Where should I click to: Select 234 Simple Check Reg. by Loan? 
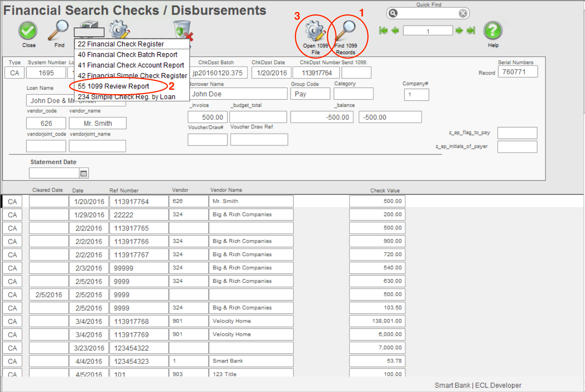[x=126, y=97]
